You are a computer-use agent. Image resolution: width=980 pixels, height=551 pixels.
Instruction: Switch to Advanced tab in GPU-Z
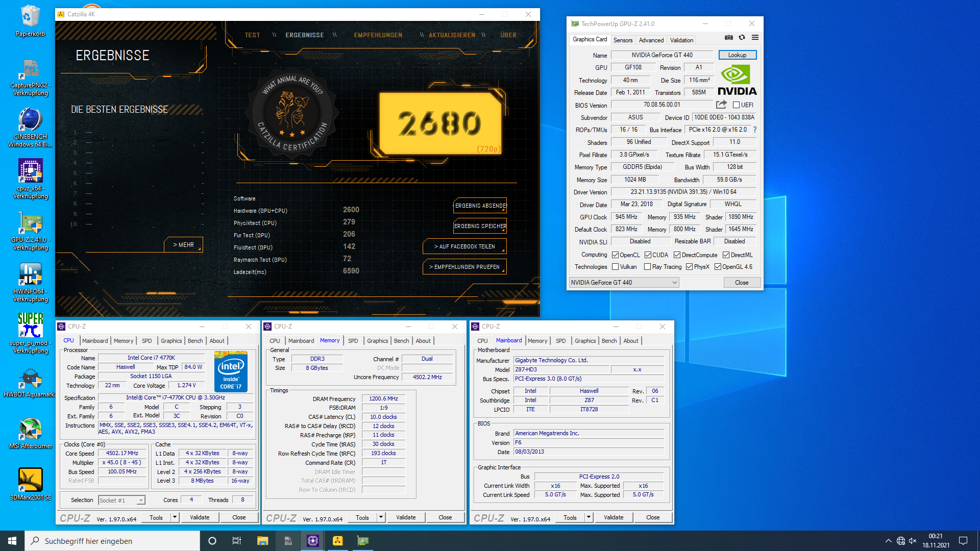click(x=651, y=40)
